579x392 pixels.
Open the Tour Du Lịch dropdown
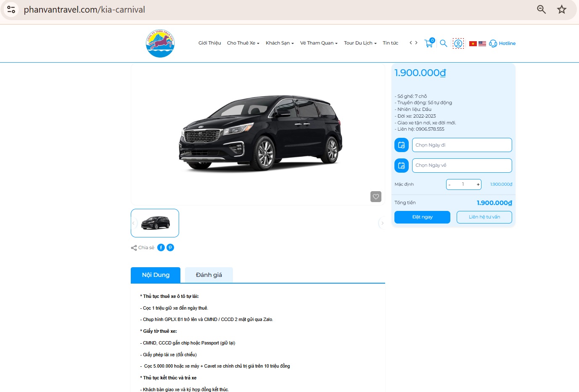tap(360, 43)
